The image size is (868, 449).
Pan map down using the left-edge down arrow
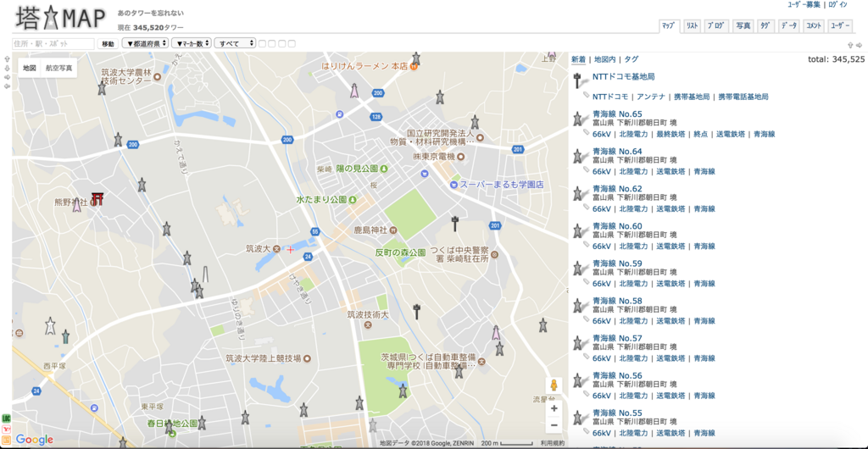[x=6, y=68]
